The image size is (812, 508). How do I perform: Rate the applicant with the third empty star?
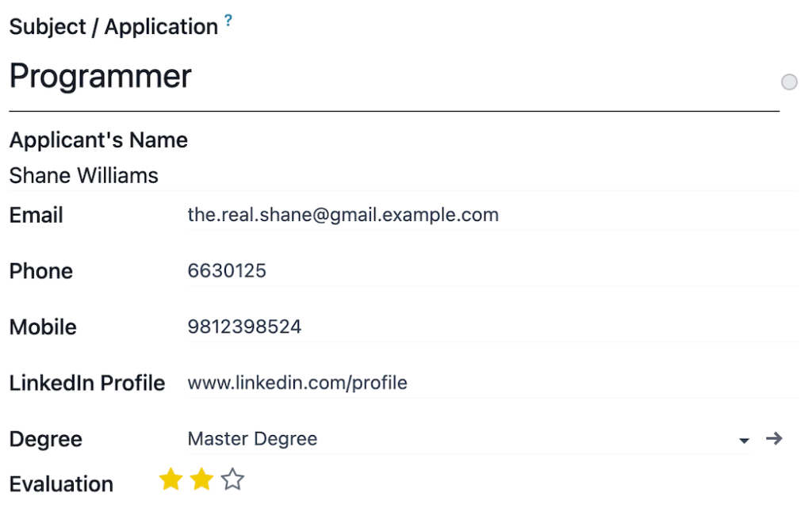pos(232,479)
